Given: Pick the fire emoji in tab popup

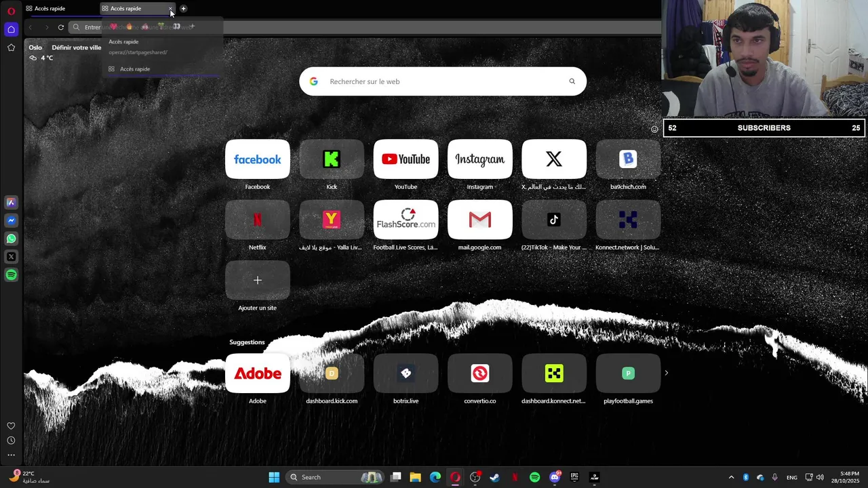Looking at the screenshot, I should pos(129,26).
